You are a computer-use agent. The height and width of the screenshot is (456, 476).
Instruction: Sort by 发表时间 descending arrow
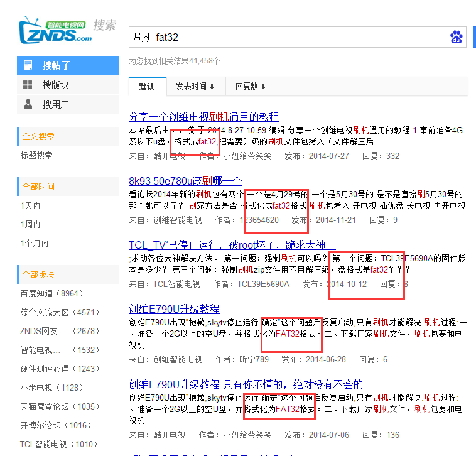pyautogui.click(x=212, y=87)
